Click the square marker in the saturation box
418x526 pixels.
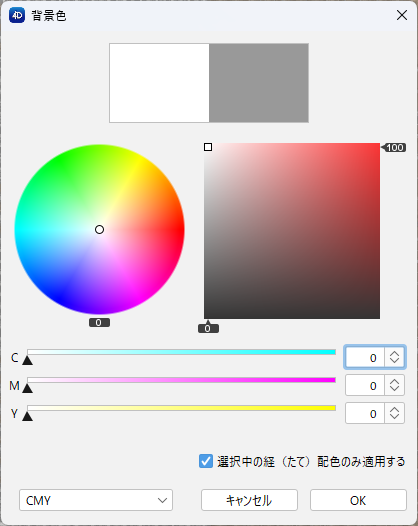pyautogui.click(x=208, y=147)
